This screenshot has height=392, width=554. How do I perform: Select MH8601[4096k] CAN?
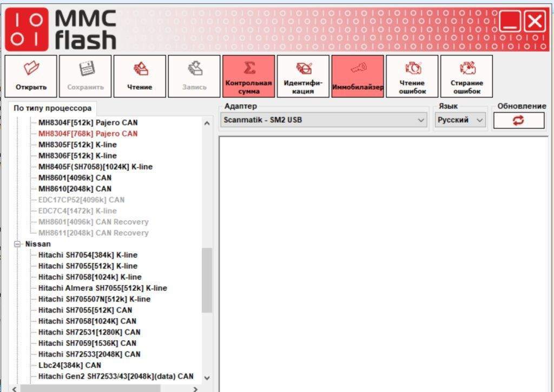click(x=75, y=178)
